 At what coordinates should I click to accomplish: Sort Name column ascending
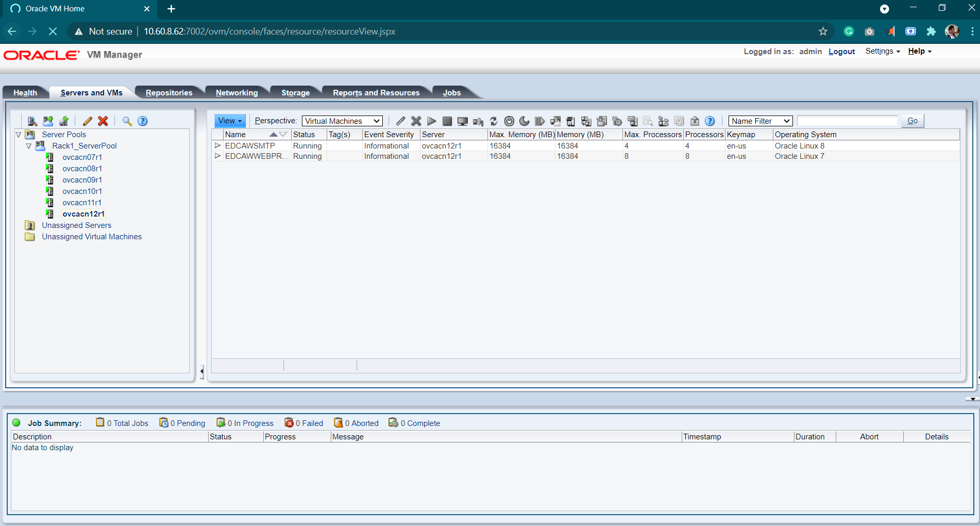274,135
